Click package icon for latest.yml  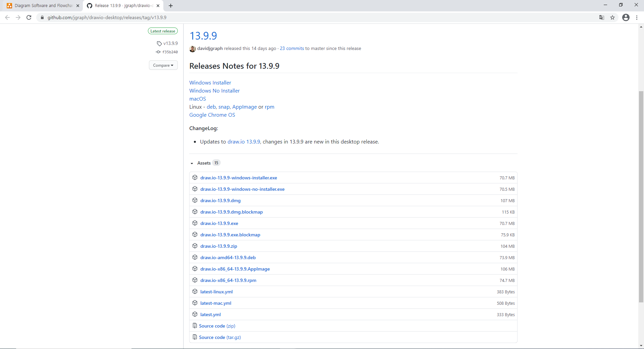pyautogui.click(x=195, y=314)
